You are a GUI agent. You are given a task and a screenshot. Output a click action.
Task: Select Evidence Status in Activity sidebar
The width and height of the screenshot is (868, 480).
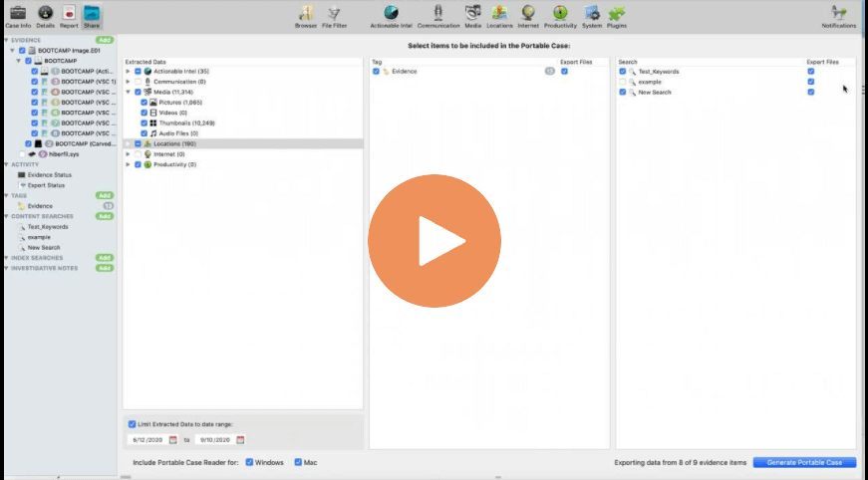[49, 174]
